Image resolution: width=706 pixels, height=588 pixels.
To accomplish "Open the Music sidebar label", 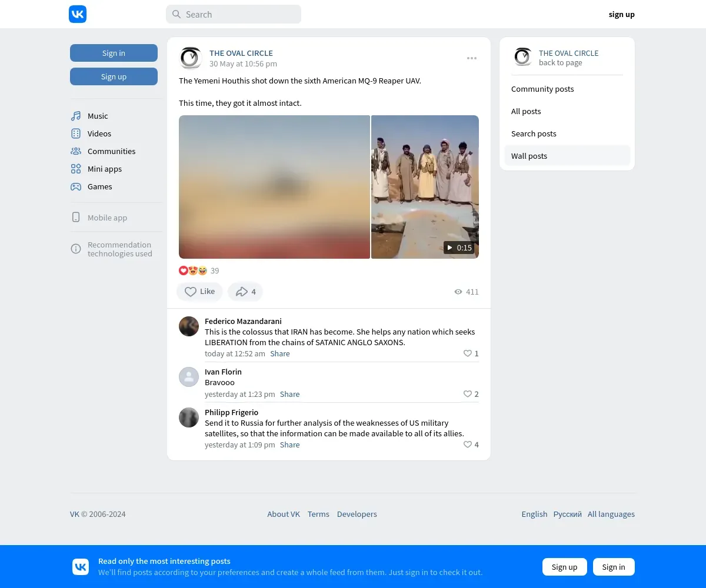I will (x=98, y=116).
